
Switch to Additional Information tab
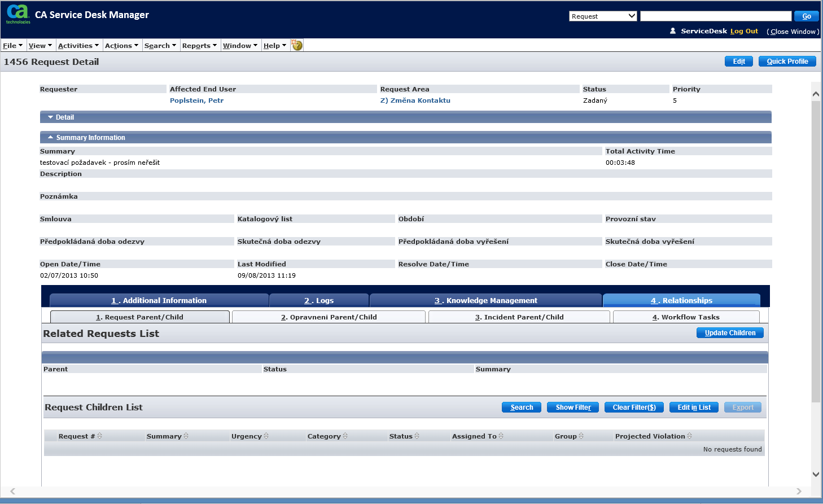point(159,300)
